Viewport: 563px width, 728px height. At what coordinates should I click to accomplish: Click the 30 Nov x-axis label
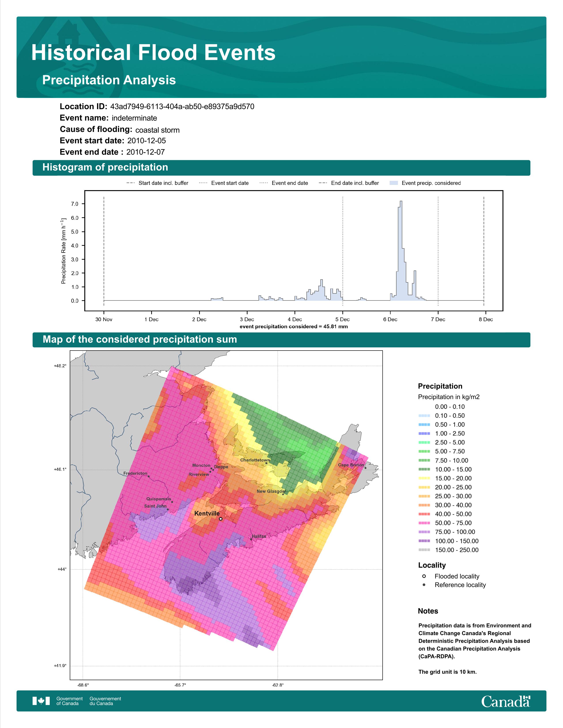104,319
